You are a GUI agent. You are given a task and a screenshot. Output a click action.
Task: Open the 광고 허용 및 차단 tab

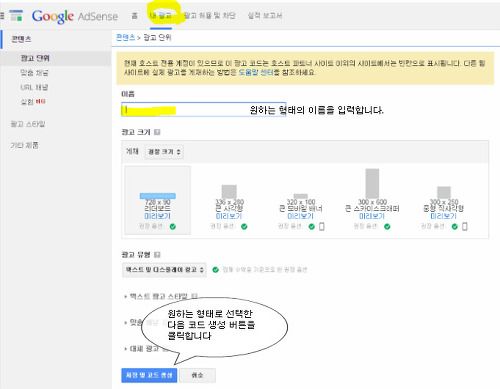tap(210, 16)
